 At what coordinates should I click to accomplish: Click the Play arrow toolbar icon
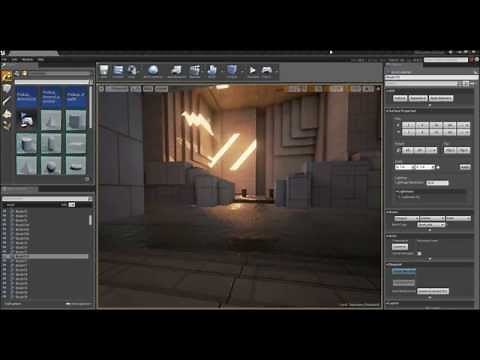253,70
